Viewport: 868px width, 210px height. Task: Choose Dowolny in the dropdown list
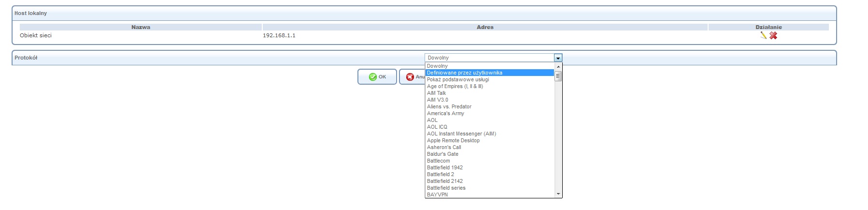(490, 66)
